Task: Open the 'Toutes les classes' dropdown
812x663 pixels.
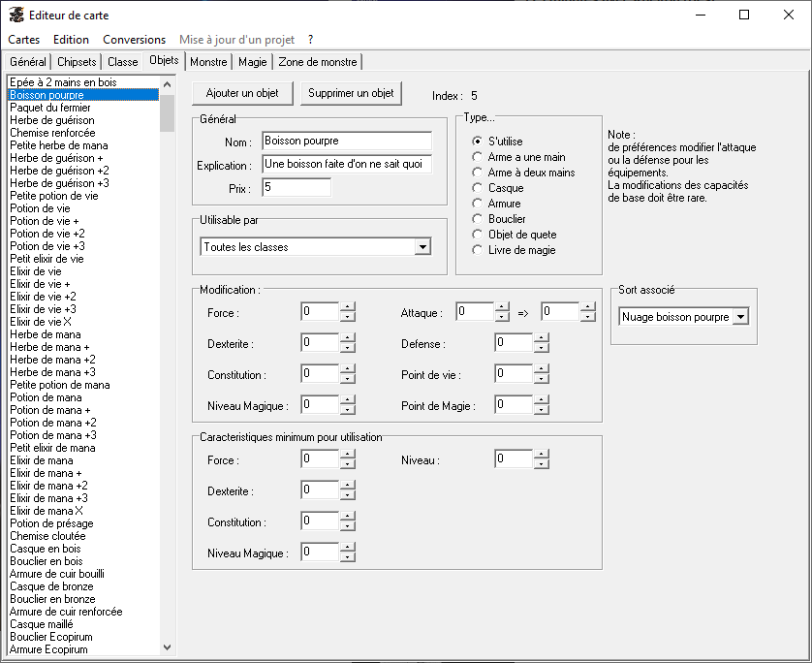Action: point(422,247)
